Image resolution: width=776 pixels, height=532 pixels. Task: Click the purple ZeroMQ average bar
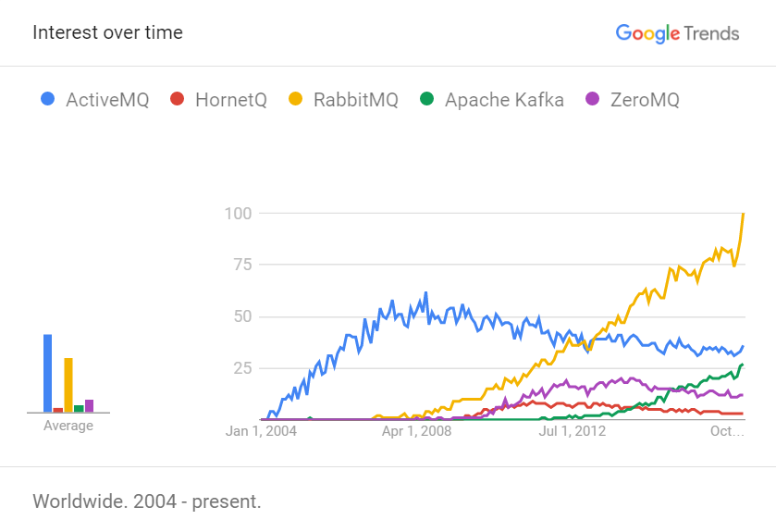click(x=89, y=405)
